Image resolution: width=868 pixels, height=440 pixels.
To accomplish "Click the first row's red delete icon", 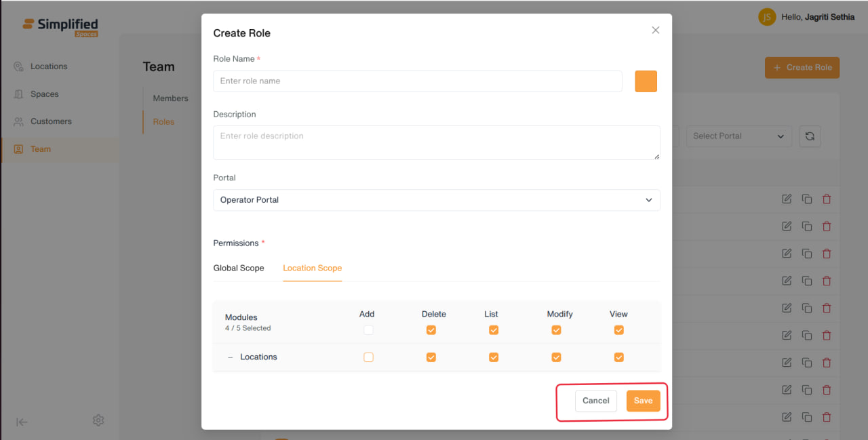I will click(827, 199).
